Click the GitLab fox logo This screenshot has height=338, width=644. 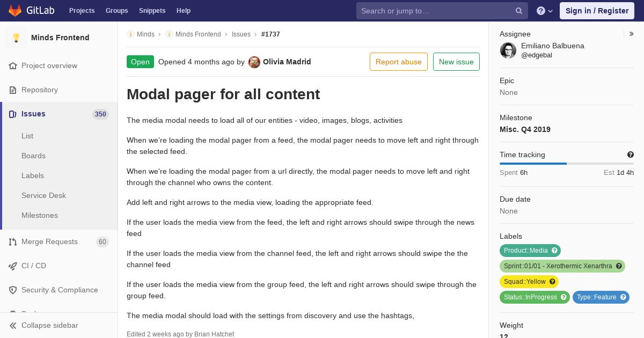point(15,10)
